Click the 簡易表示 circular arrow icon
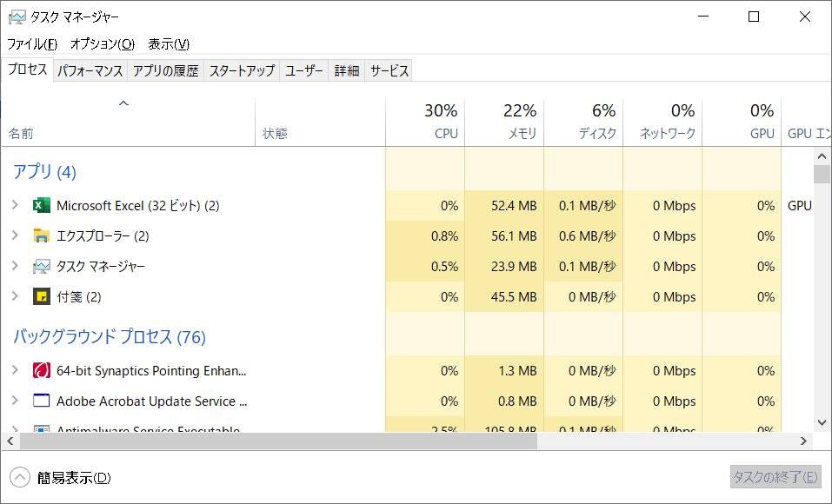 click(20, 477)
